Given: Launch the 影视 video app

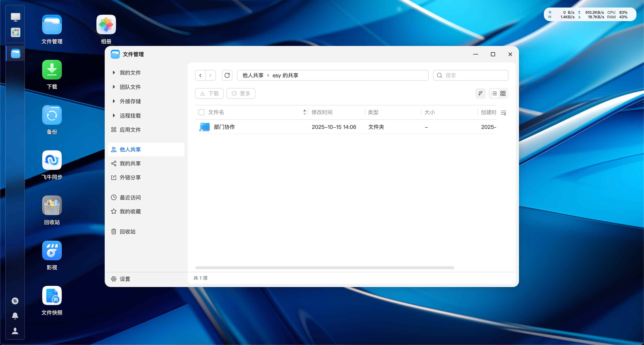Looking at the screenshot, I should tap(52, 251).
